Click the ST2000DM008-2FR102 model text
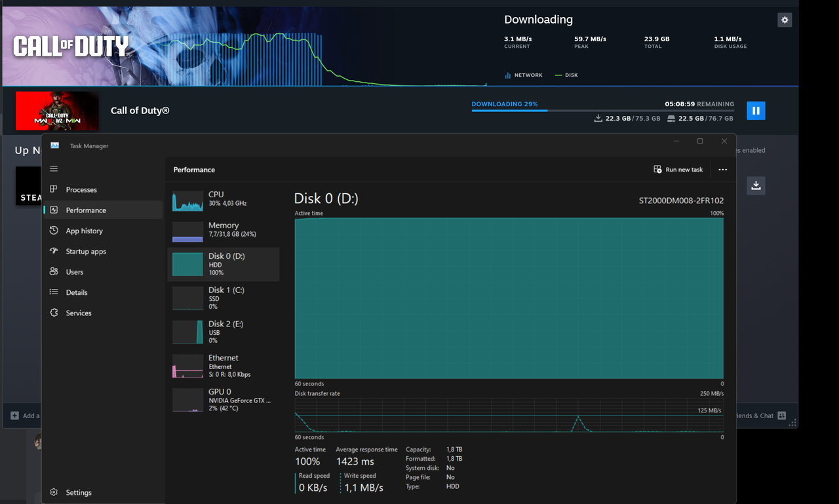 (681, 201)
